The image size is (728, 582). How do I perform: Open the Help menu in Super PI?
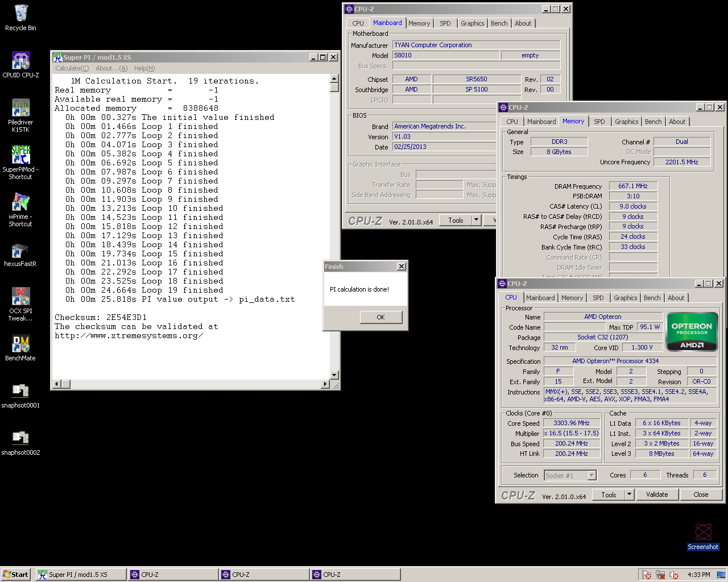pyautogui.click(x=144, y=68)
